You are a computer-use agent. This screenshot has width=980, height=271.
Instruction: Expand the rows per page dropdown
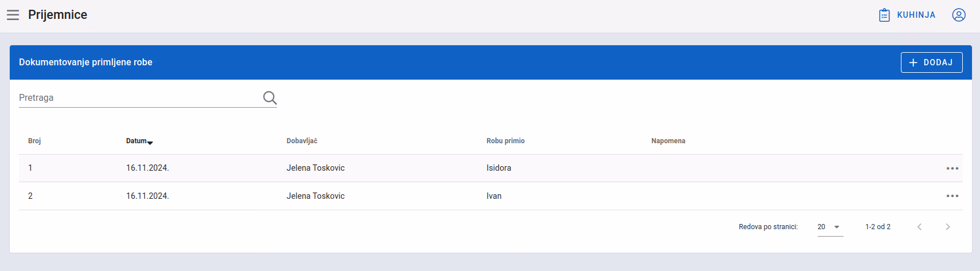(x=830, y=227)
